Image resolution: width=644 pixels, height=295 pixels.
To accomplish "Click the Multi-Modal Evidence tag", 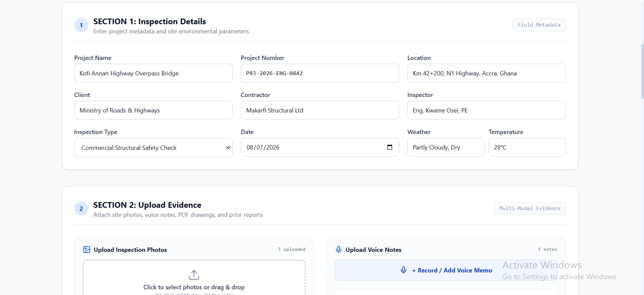I will pyautogui.click(x=530, y=208).
